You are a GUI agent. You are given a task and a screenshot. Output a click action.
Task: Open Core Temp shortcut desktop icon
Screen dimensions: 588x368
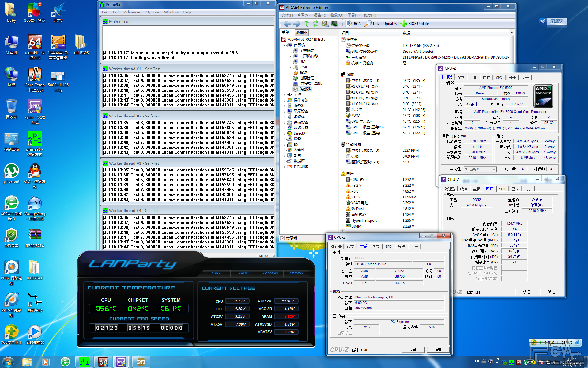35,80
